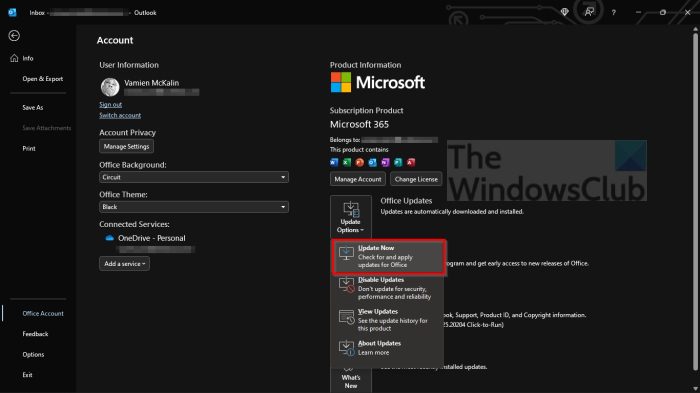Screen dimensions: 700x393
Task: Open Feedback in the sidebar
Action: pyautogui.click(x=35, y=334)
